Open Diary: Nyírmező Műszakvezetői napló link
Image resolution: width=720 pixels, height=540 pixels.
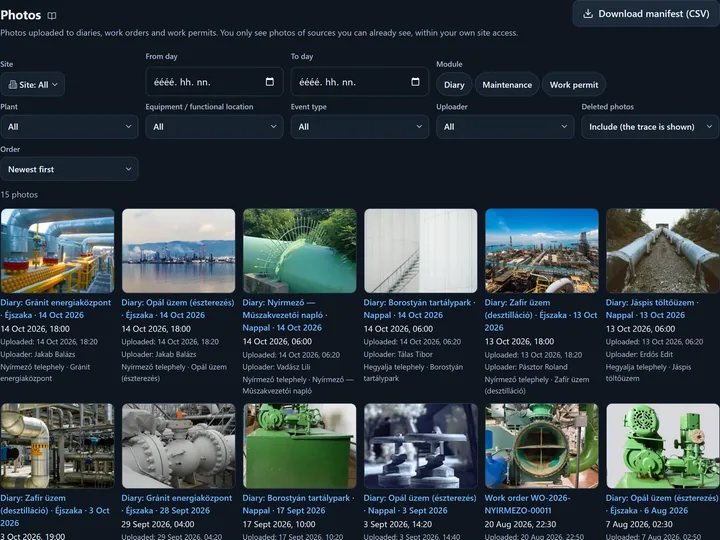click(285, 315)
